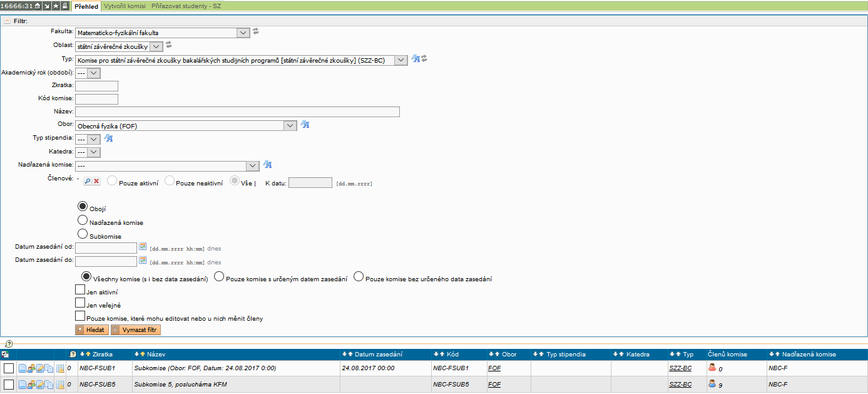Image resolution: width=868 pixels, height=394 pixels.
Task: Click into the Název text field
Action: pos(237,112)
